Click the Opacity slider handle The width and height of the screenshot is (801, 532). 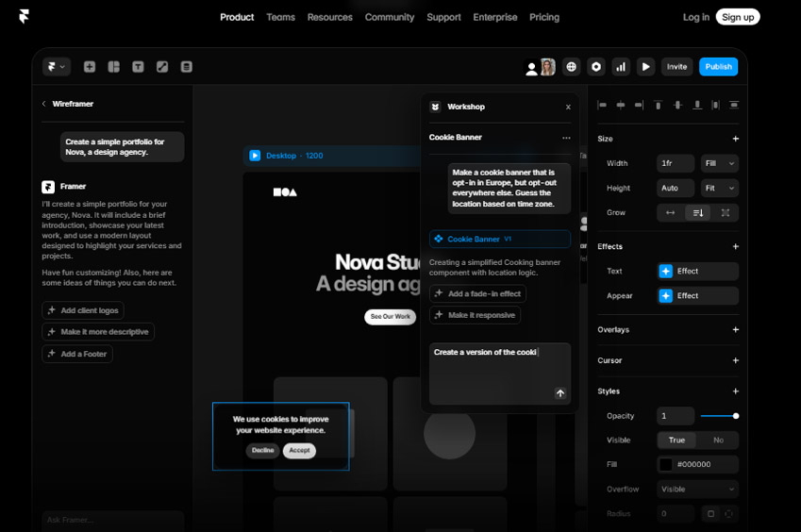(x=736, y=416)
